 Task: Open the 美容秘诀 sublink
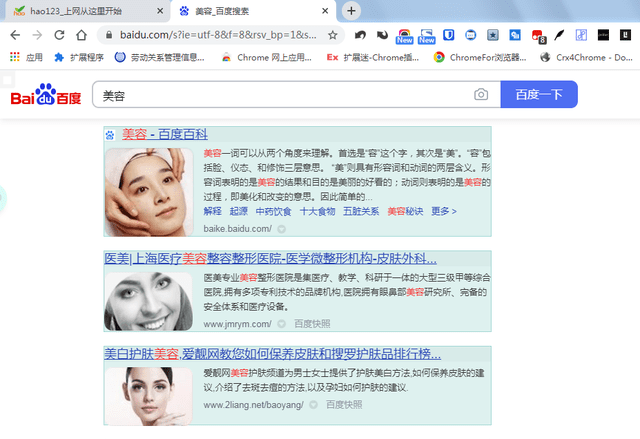coord(405,211)
